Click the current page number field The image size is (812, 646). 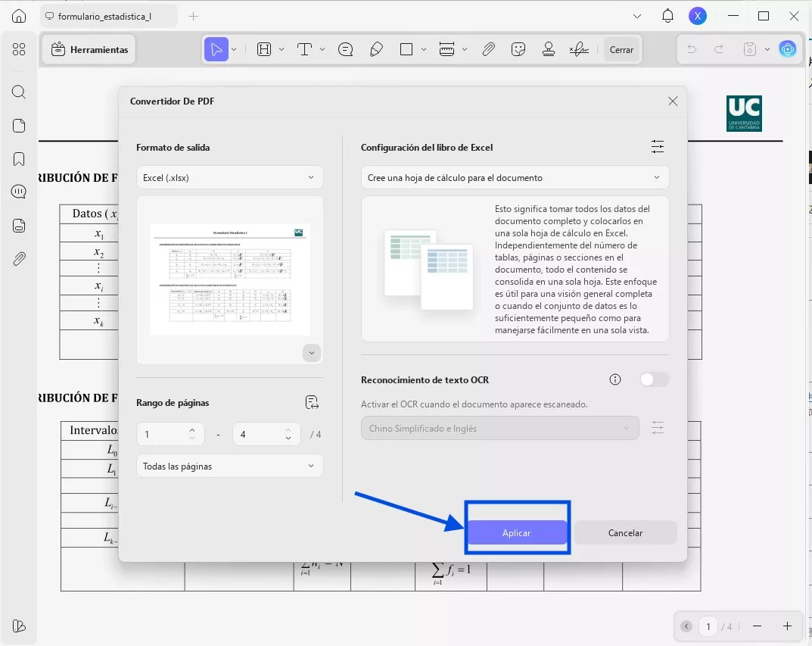pyautogui.click(x=708, y=626)
